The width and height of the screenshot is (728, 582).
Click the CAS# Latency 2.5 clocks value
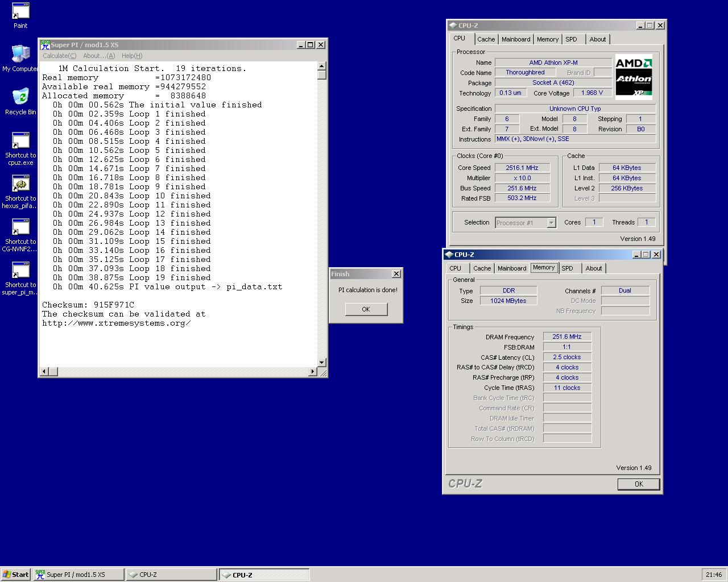[x=566, y=357]
